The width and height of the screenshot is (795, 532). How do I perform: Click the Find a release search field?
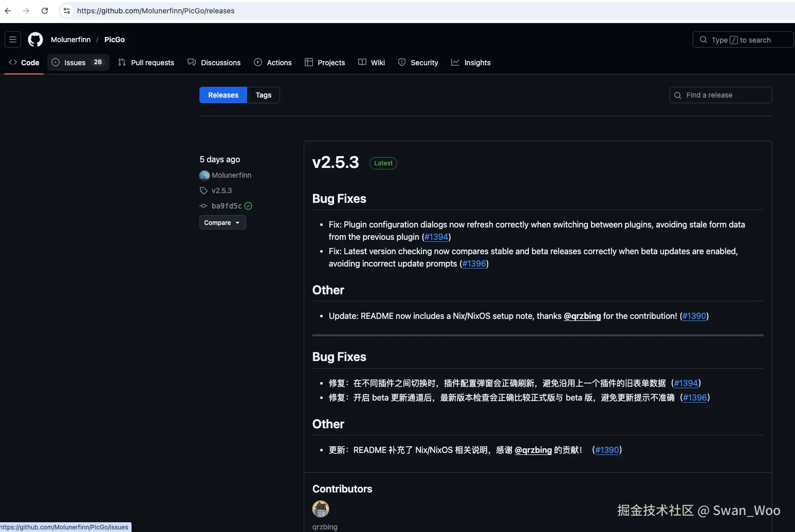pyautogui.click(x=721, y=95)
